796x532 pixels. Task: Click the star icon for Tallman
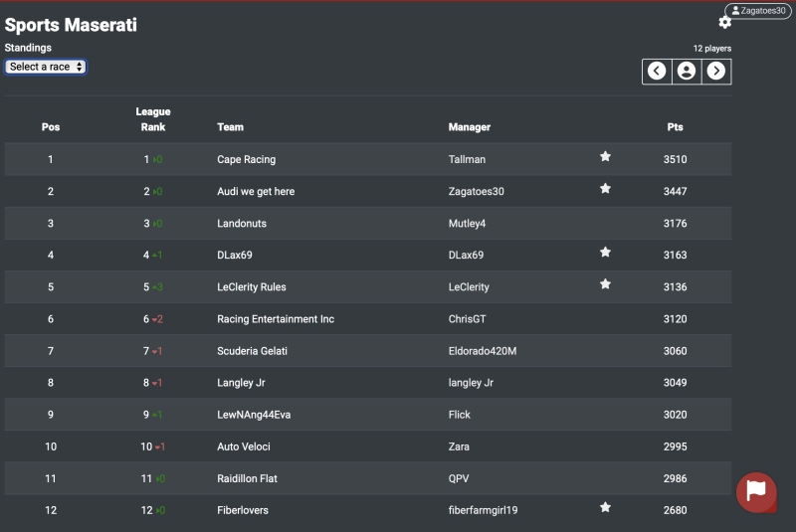tap(605, 157)
